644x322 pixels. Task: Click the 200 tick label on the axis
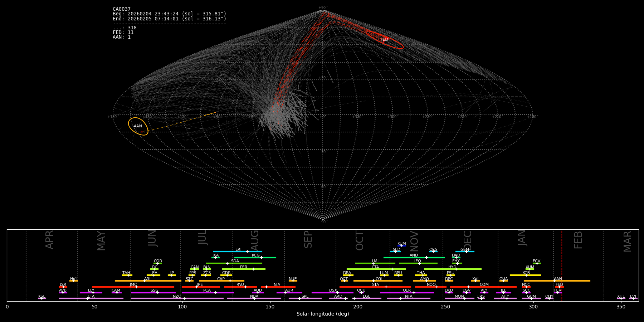[358, 307]
